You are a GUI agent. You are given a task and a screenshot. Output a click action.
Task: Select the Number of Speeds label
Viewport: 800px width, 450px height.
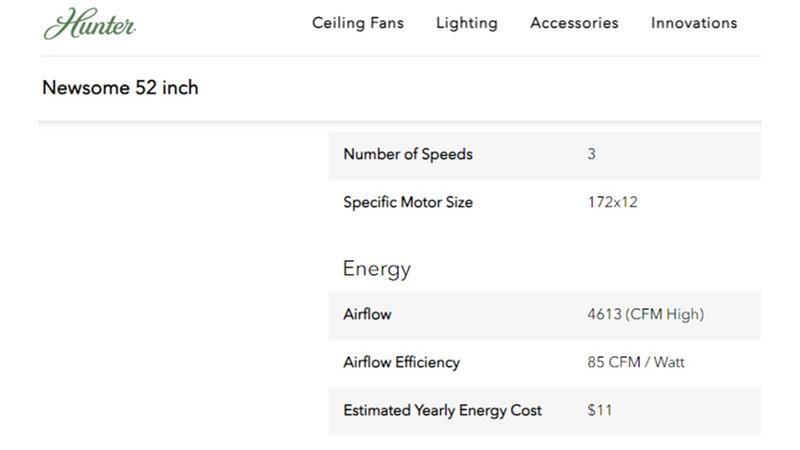(408, 154)
